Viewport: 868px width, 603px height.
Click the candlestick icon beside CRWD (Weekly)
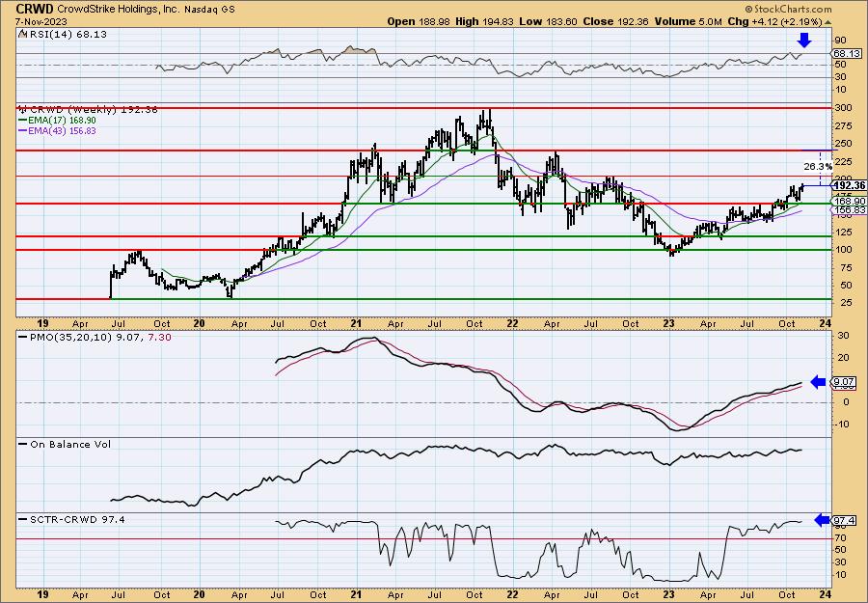click(21, 110)
